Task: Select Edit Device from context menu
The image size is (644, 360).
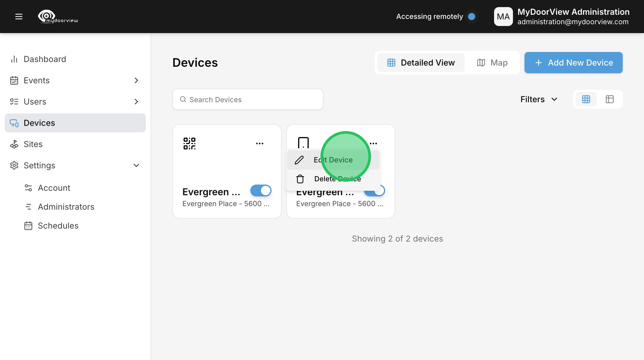Action: coord(333,160)
